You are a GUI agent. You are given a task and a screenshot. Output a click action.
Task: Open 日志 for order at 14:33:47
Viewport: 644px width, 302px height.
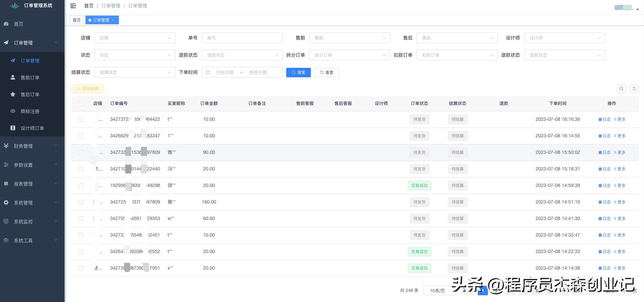(604, 235)
